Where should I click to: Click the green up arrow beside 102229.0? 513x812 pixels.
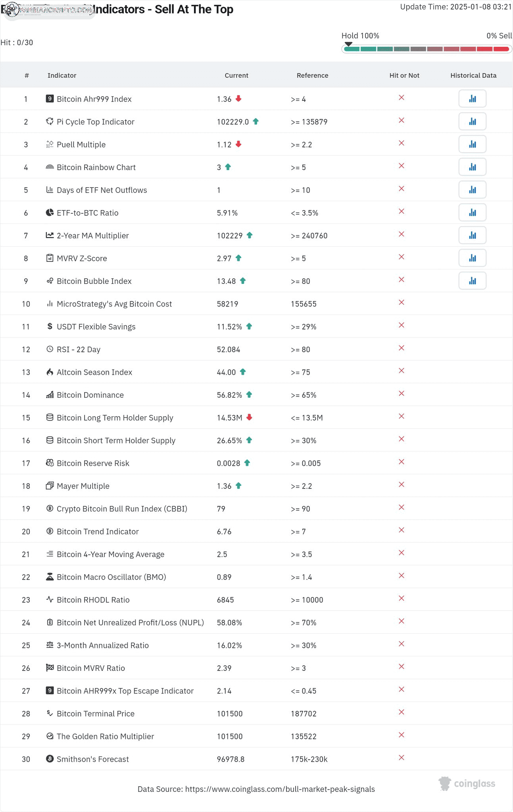coord(256,121)
